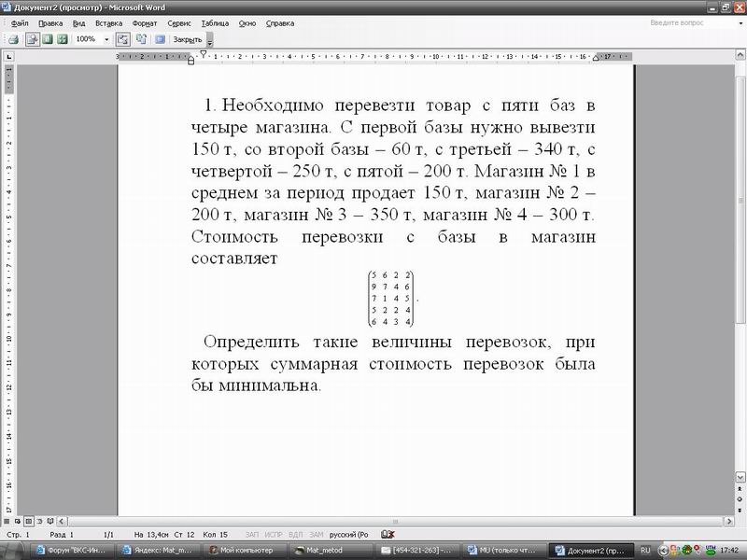The width and height of the screenshot is (747, 560).
Task: Click the RU language indicator in tray
Action: click(645, 551)
